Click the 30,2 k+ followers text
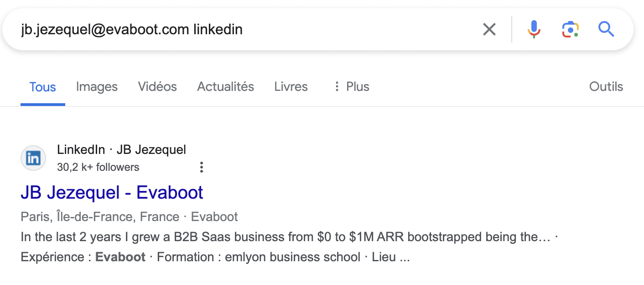644x285 pixels. pos(98,167)
